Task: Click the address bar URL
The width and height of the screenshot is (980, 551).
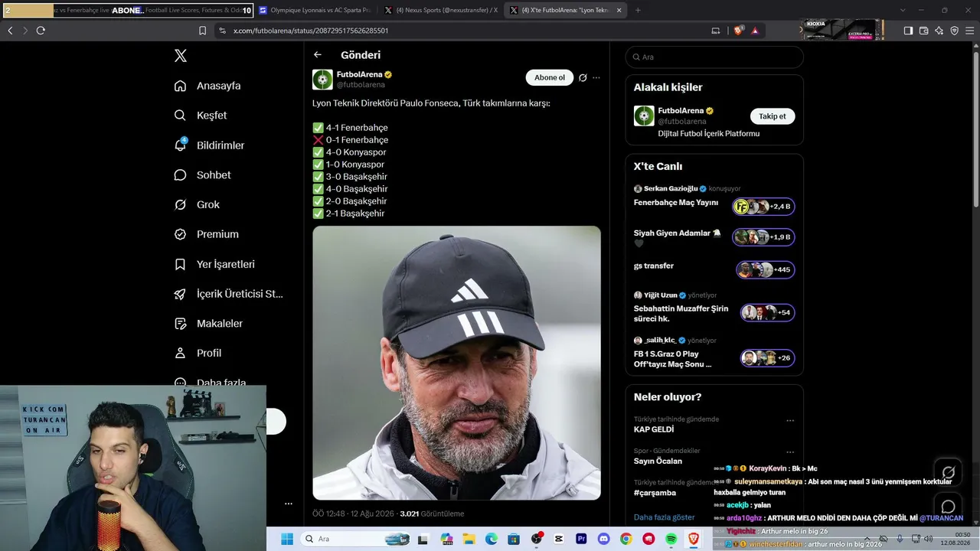Action: (311, 31)
